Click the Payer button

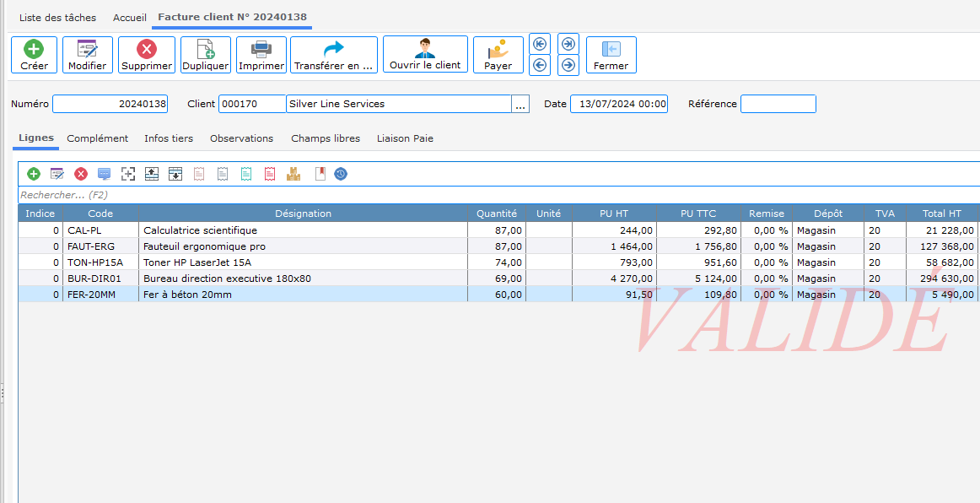coord(498,55)
